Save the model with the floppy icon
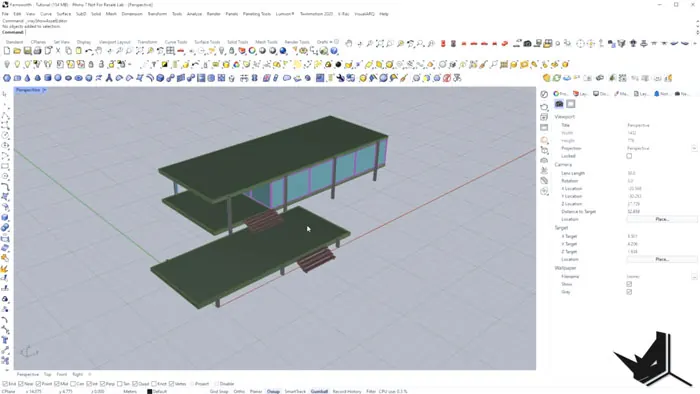Screen dimensions: 700x394 pos(27,51)
